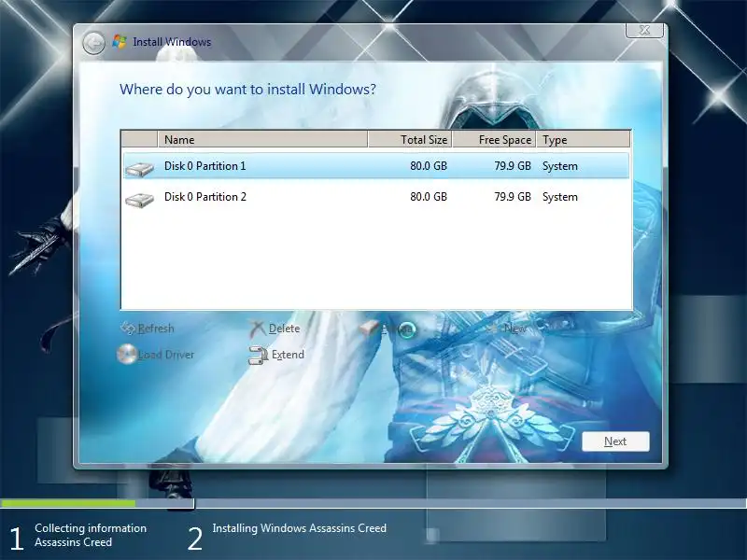Click the Format eraser icon
The width and height of the screenshot is (747, 560).
[369, 329]
